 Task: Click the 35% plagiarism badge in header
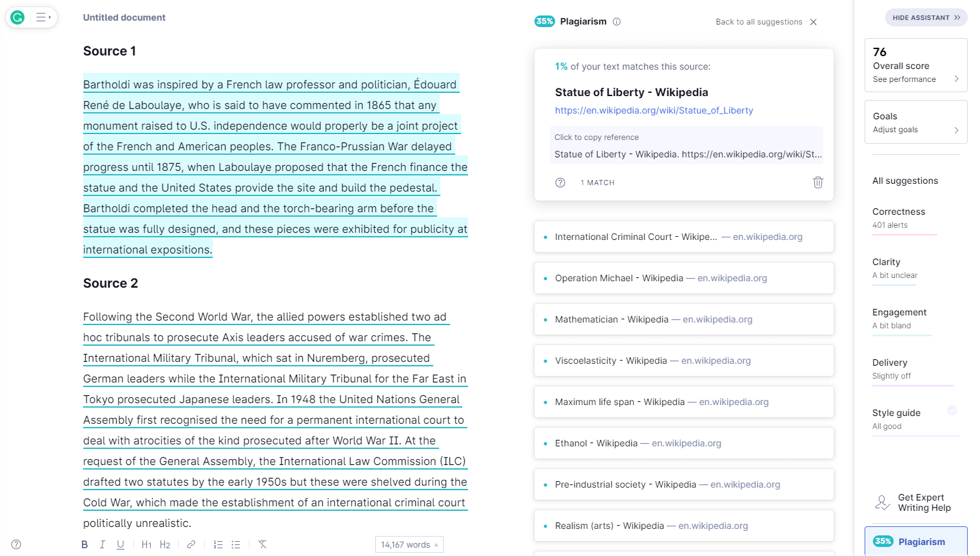(545, 21)
